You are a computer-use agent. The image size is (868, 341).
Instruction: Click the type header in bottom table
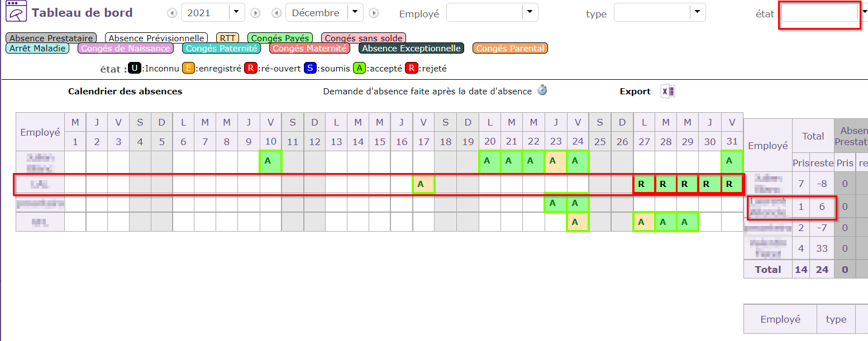(x=836, y=319)
